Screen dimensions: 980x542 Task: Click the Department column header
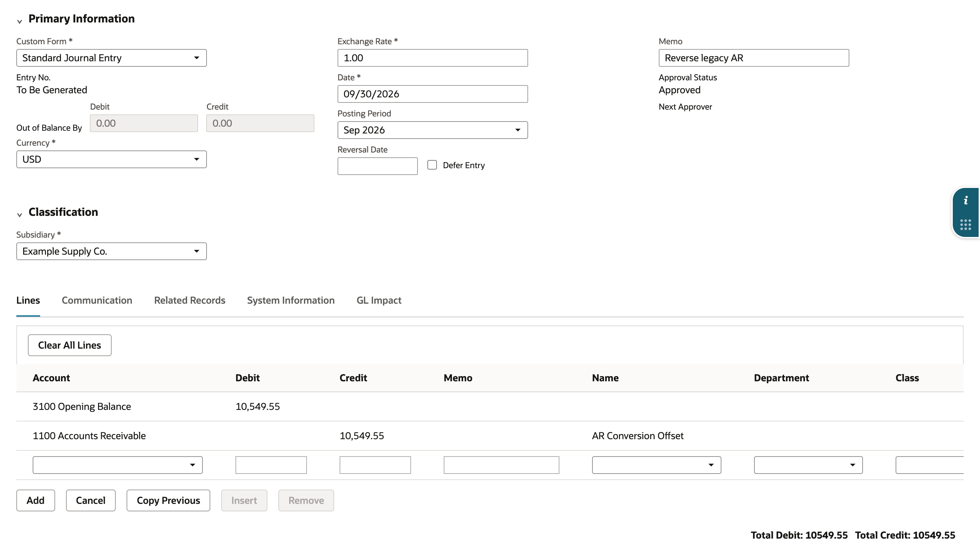(x=781, y=378)
